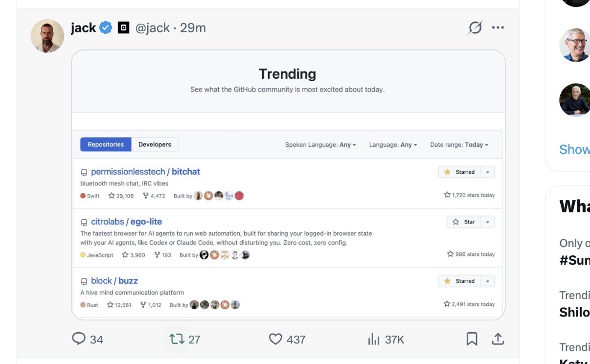Switch to the Developers tab
This screenshot has width=590, height=364.
155,144
